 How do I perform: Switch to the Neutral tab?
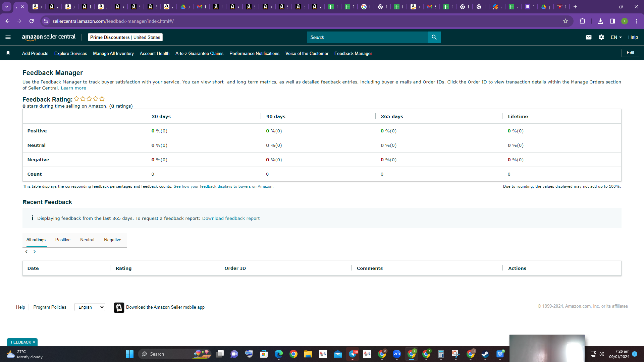click(87, 240)
